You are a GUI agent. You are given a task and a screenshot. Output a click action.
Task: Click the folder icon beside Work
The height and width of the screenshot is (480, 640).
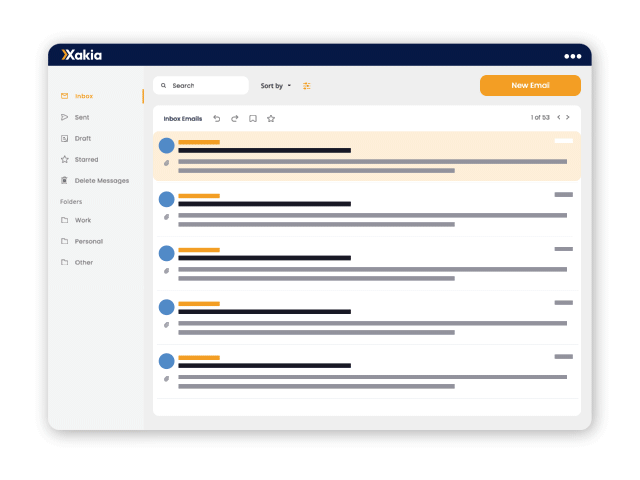click(x=64, y=220)
